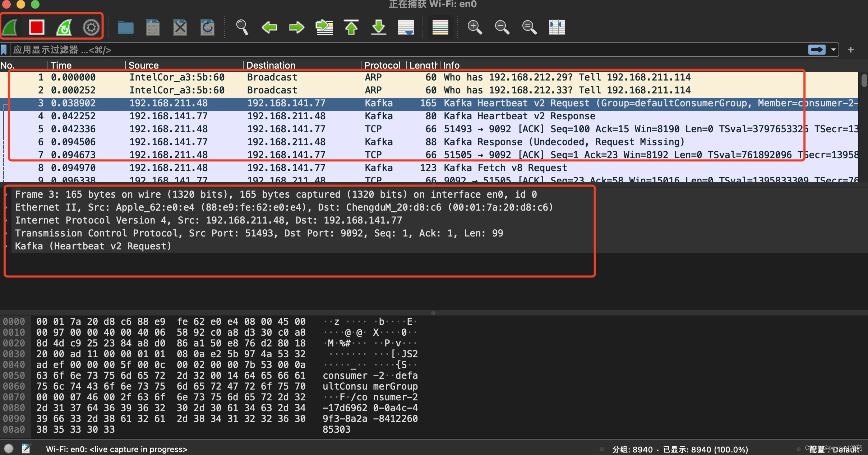Viewport: 868px width, 455px height.
Task: Click the display filter input field
Action: click(x=408, y=50)
